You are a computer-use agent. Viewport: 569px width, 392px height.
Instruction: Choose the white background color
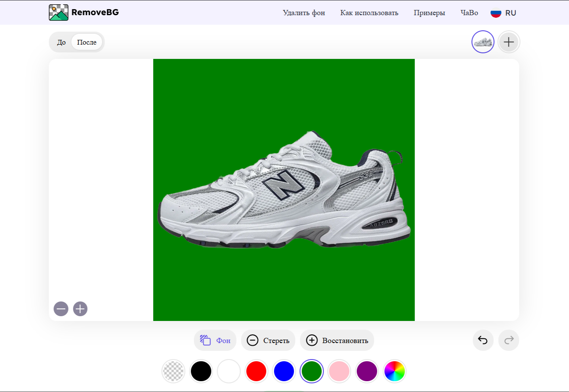coord(229,371)
